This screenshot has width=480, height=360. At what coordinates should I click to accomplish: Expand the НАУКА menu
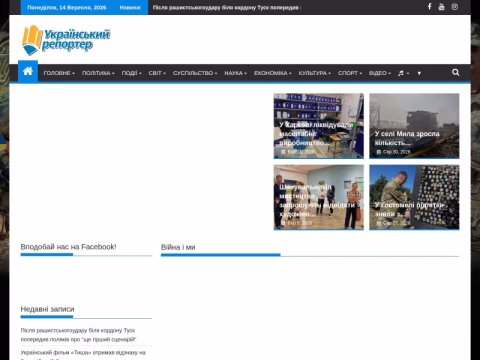coord(235,73)
